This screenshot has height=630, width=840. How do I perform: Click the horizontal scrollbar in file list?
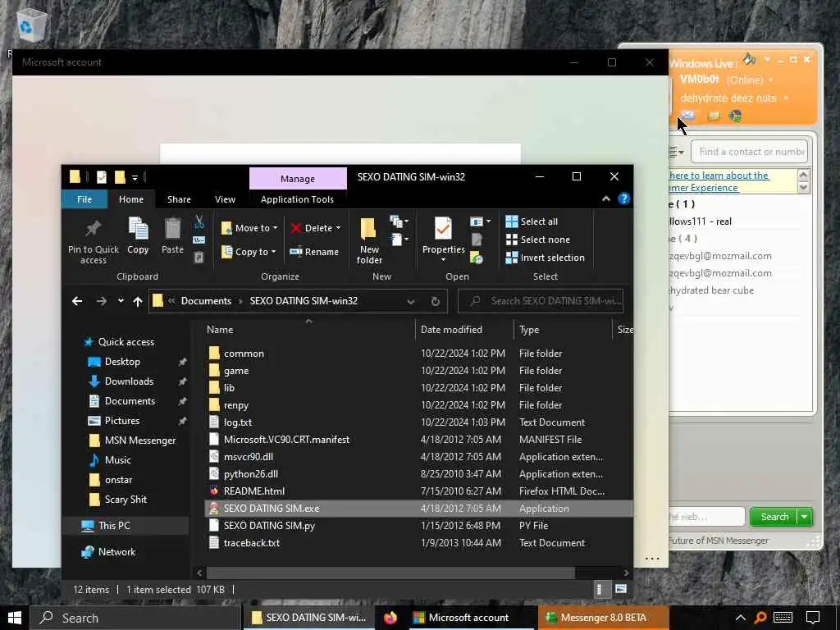pos(390,573)
